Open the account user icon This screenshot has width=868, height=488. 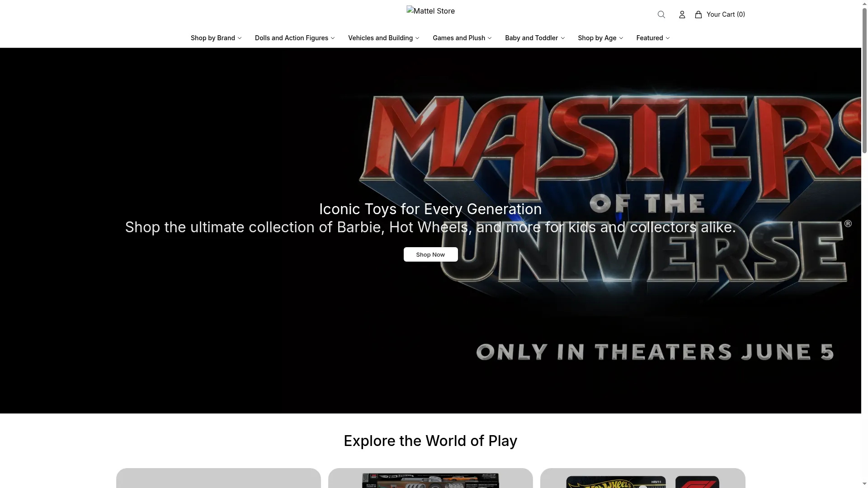tap(682, 14)
